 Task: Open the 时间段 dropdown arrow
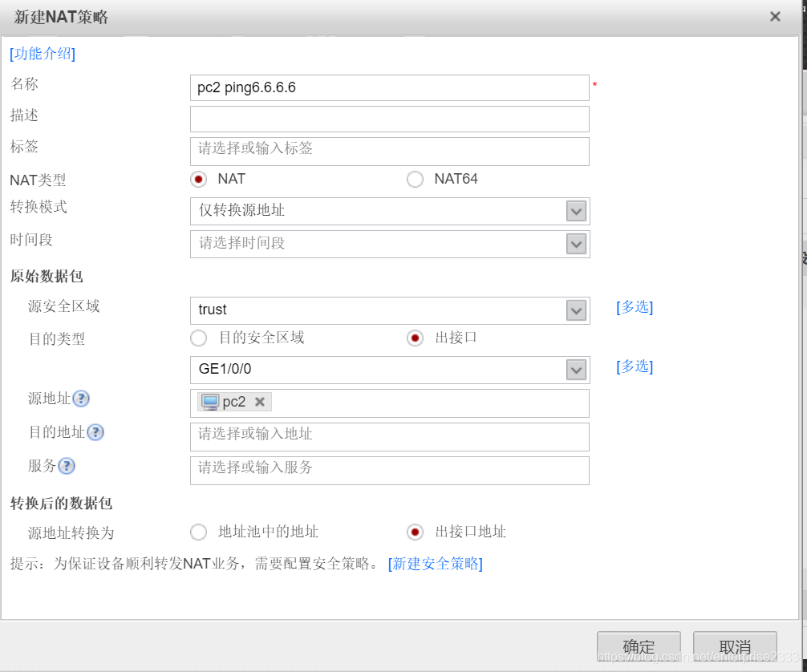click(577, 245)
